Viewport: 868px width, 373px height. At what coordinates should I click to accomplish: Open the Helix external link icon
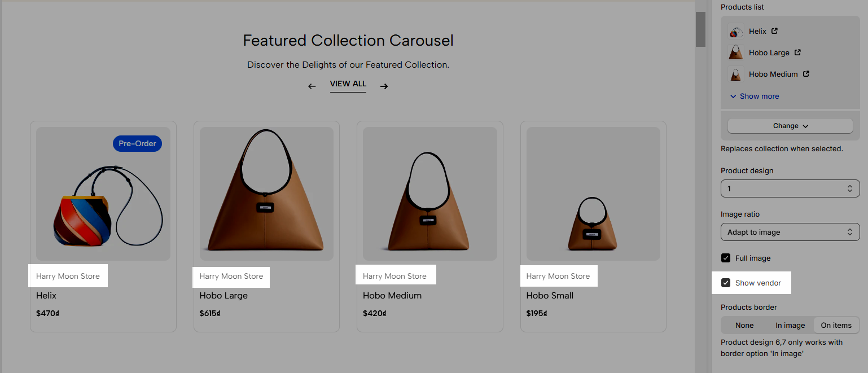tap(774, 31)
